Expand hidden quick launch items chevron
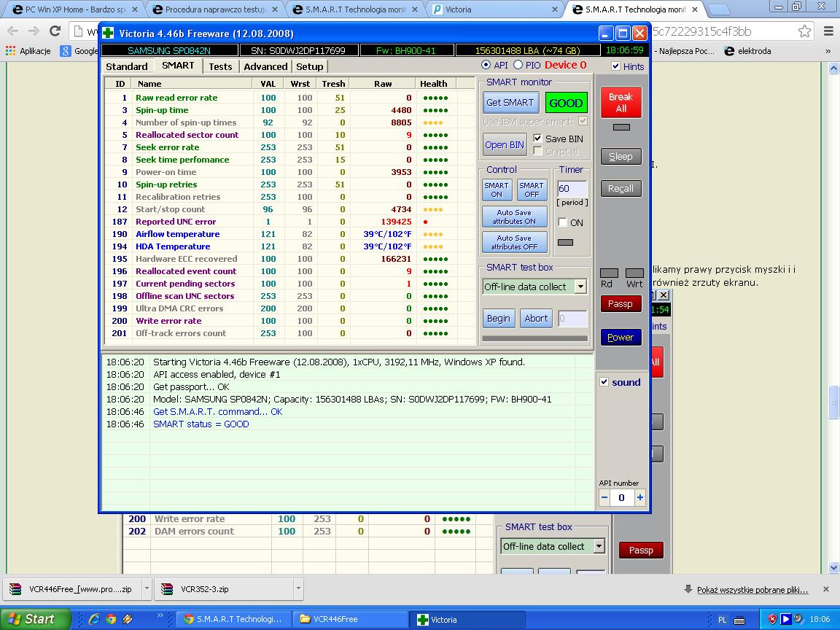840x630 pixels. pyautogui.click(x=160, y=615)
